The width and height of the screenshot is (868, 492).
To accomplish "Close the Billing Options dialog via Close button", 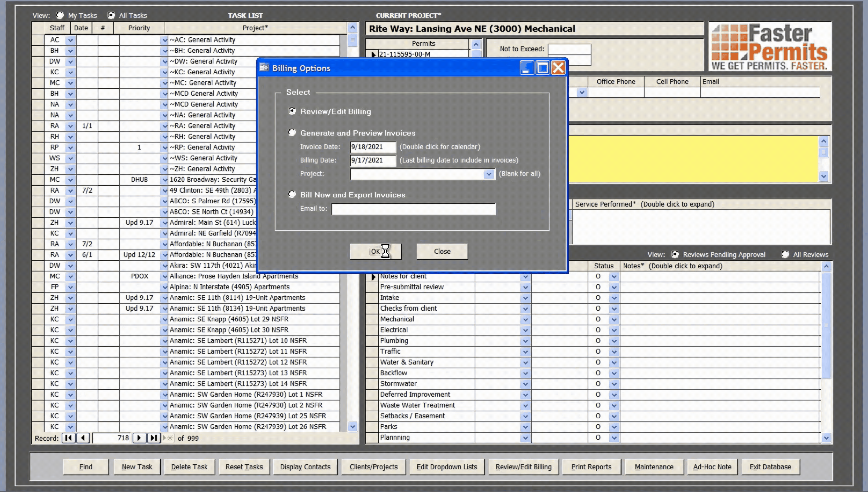I will click(x=442, y=251).
